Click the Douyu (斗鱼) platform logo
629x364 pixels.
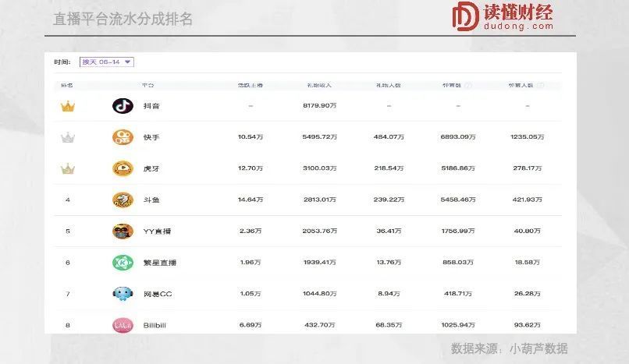pos(123,200)
